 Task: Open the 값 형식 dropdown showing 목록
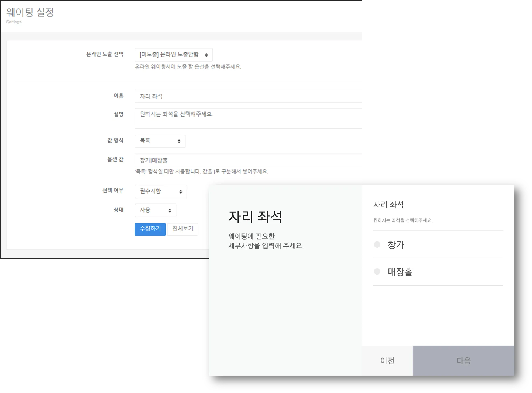(x=160, y=141)
